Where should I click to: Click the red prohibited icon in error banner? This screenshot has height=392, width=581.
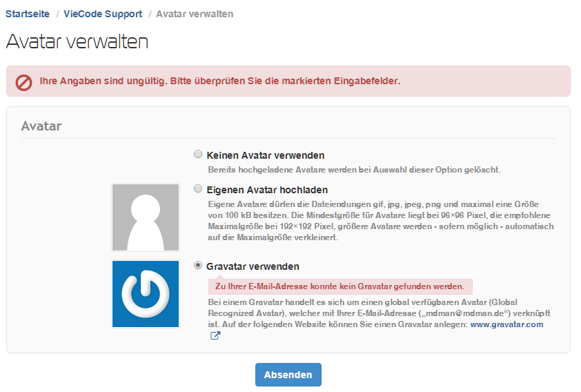23,82
